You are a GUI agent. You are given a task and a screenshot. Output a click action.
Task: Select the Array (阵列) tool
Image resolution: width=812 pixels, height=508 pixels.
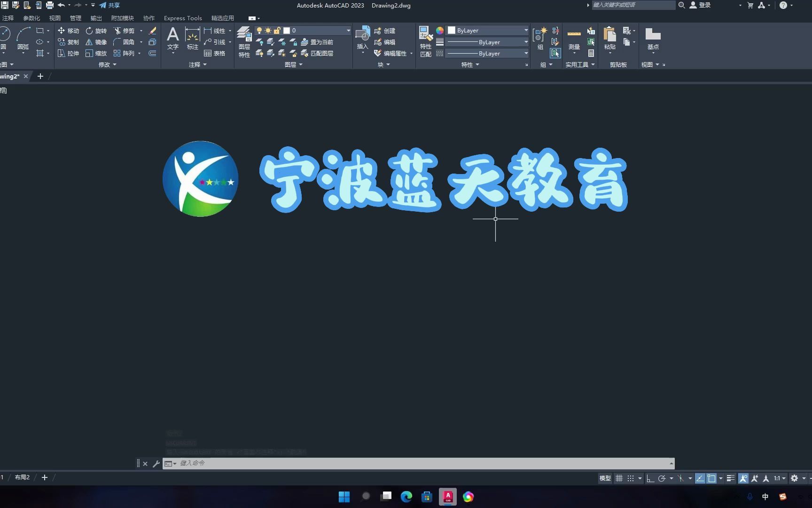(x=124, y=53)
